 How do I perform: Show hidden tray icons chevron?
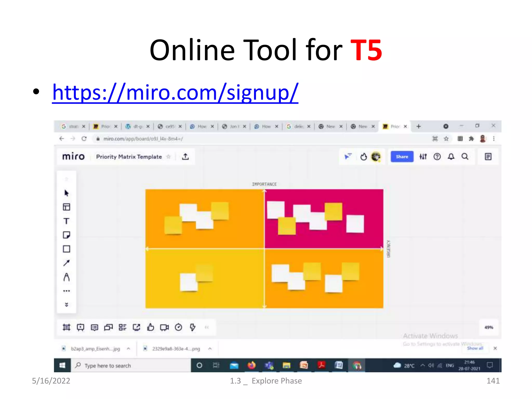[423, 365]
